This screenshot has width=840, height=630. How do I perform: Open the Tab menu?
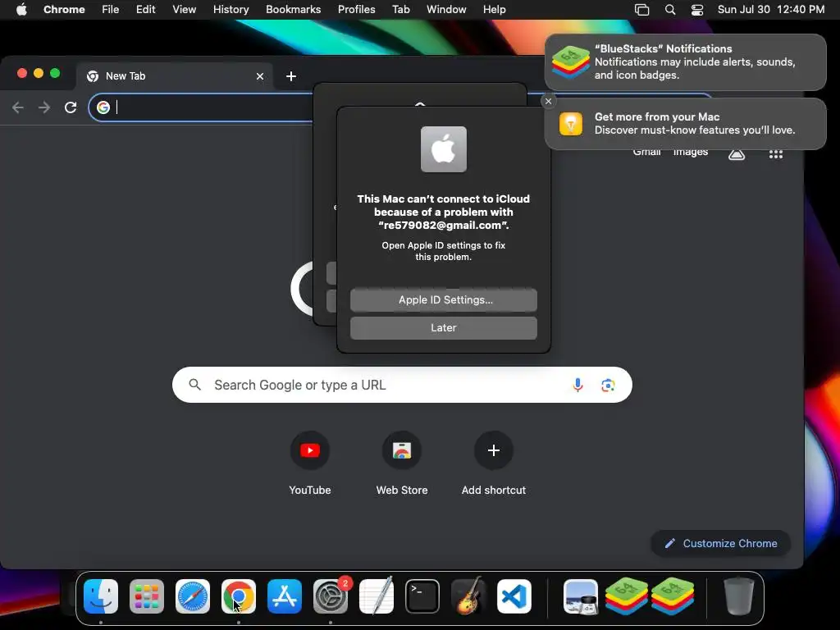(x=400, y=10)
